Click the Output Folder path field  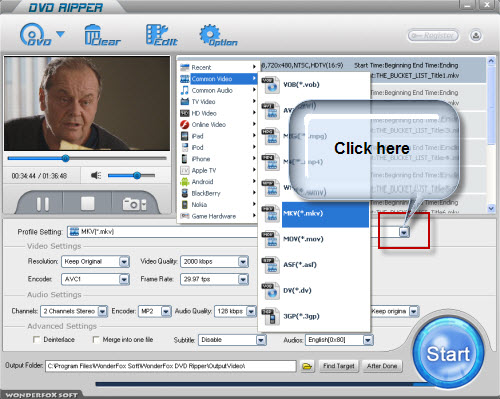(171, 366)
